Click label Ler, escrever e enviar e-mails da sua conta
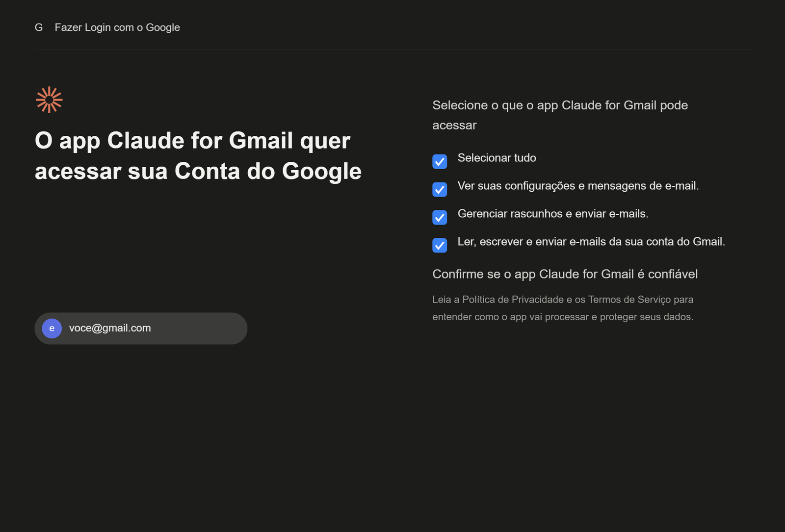 591,242
